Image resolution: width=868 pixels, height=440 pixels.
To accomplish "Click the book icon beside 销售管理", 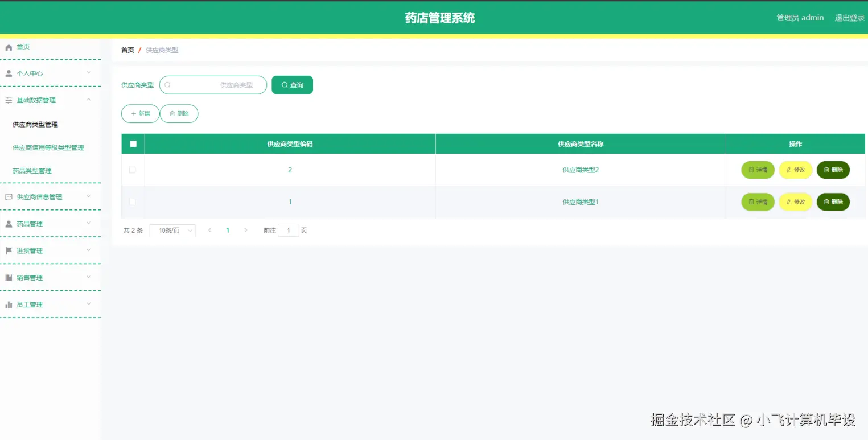I will (9, 278).
